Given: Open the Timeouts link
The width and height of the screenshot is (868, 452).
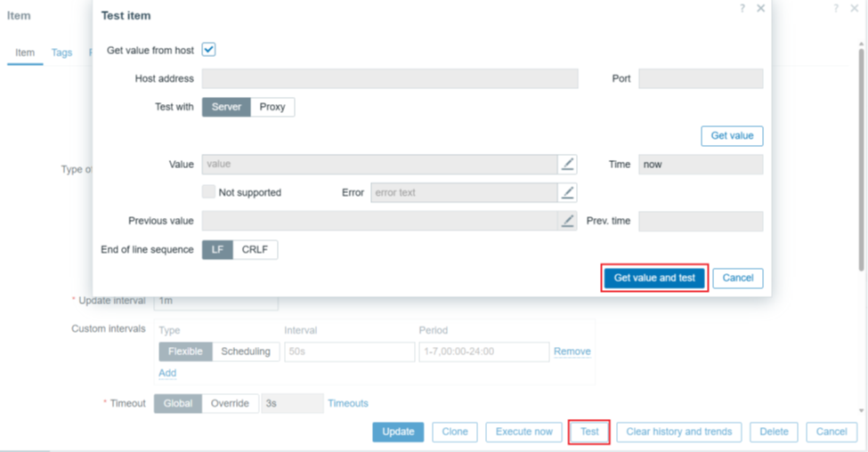Looking at the screenshot, I should click(x=347, y=403).
